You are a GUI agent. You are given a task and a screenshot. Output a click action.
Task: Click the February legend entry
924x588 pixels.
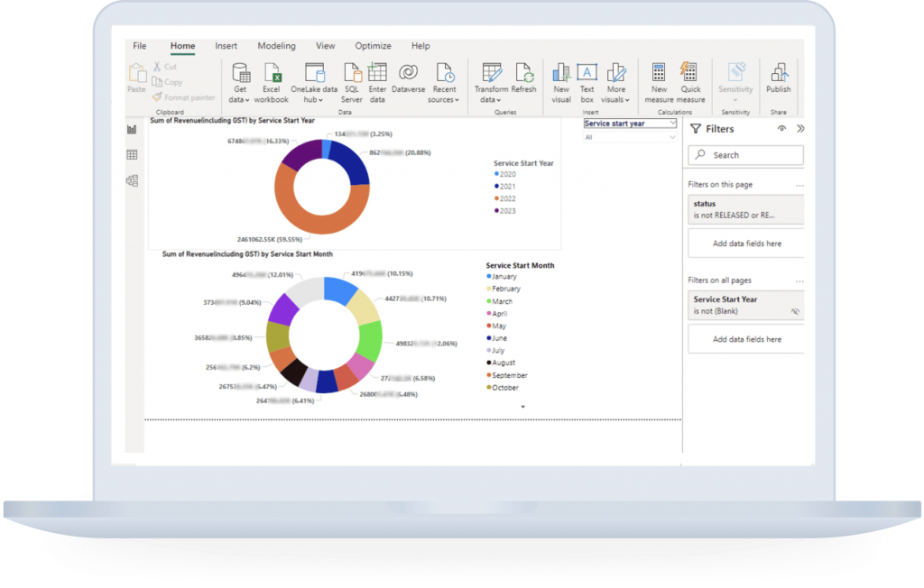pos(504,289)
